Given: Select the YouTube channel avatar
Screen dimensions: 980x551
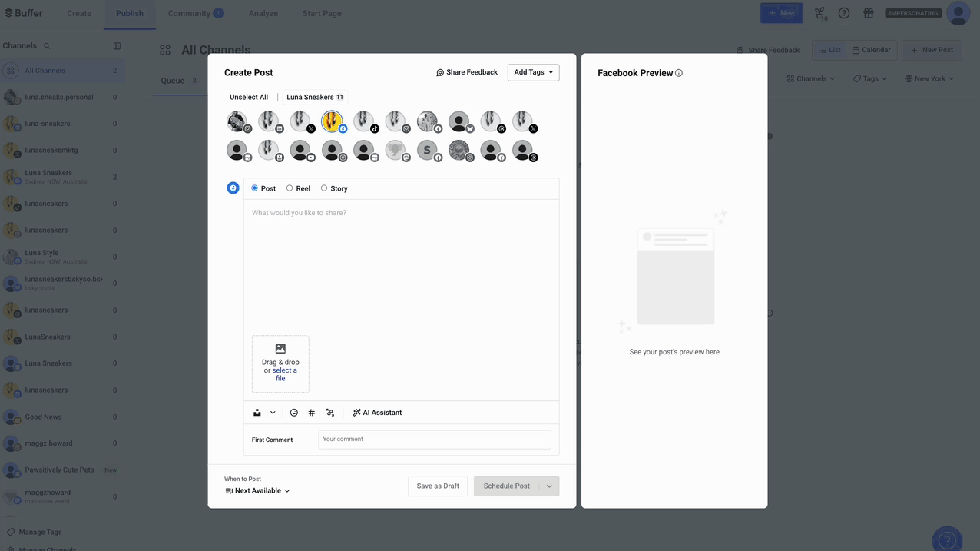Looking at the screenshot, I should [x=300, y=150].
